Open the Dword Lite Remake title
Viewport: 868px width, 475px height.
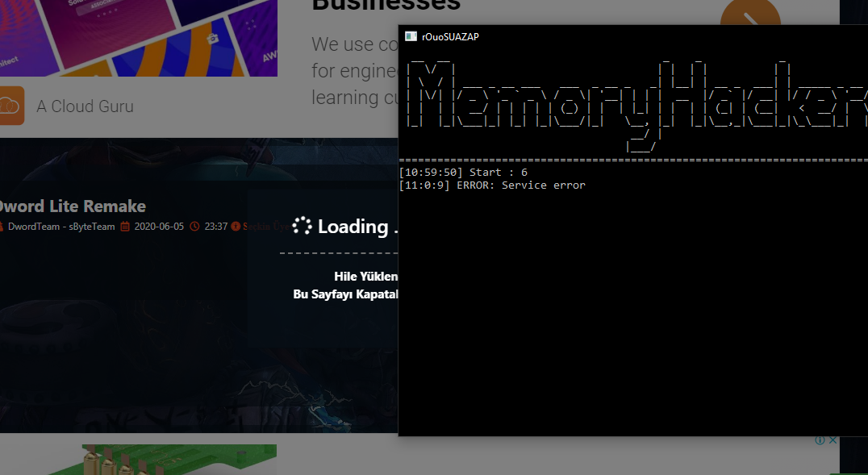72,206
